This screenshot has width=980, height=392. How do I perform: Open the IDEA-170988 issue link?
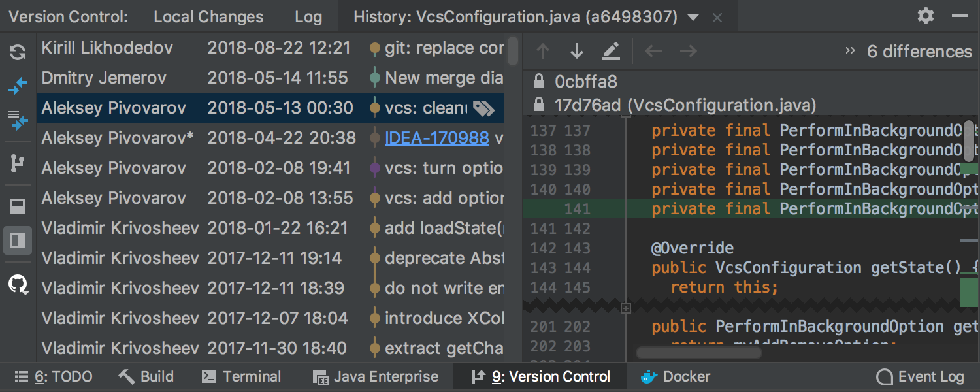pos(437,138)
